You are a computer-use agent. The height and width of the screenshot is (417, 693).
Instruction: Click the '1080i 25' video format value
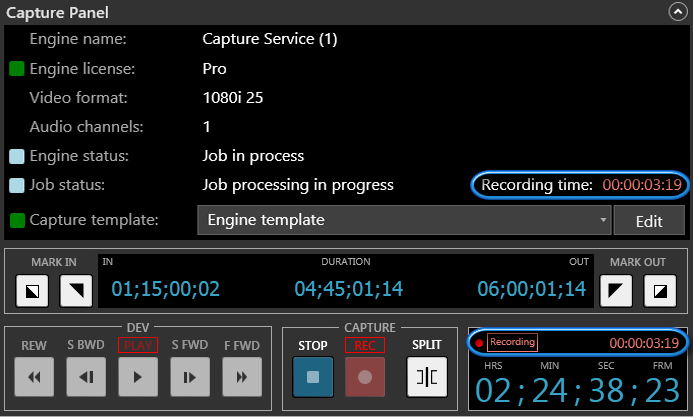click(x=232, y=98)
